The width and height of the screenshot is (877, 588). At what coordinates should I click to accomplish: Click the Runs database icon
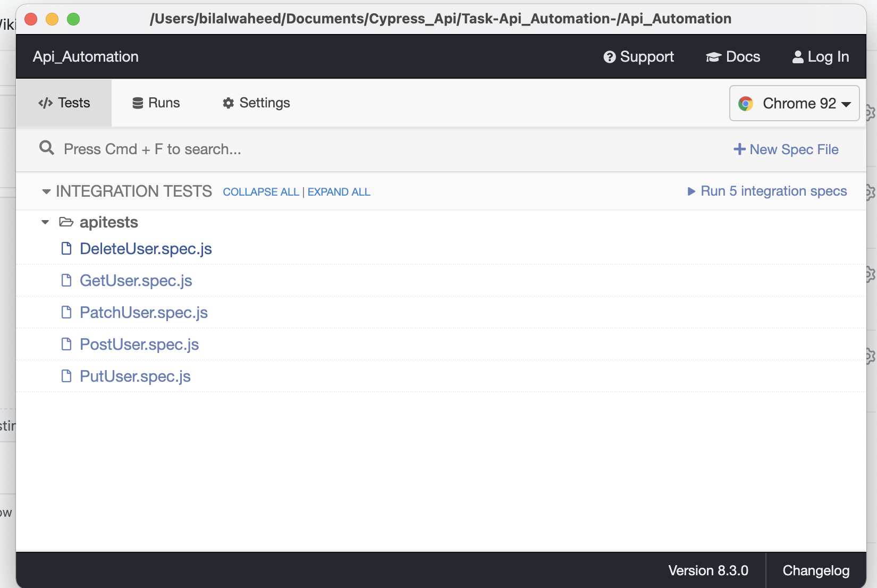click(138, 103)
